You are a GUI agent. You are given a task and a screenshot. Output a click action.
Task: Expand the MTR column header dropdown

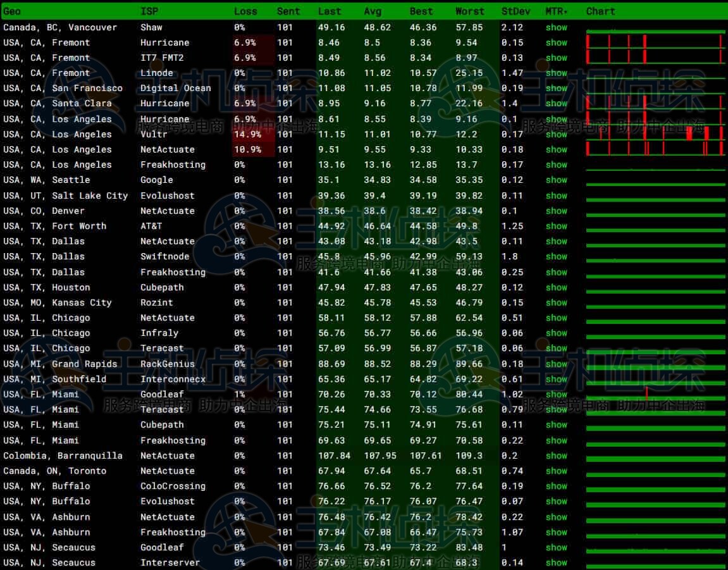point(556,11)
